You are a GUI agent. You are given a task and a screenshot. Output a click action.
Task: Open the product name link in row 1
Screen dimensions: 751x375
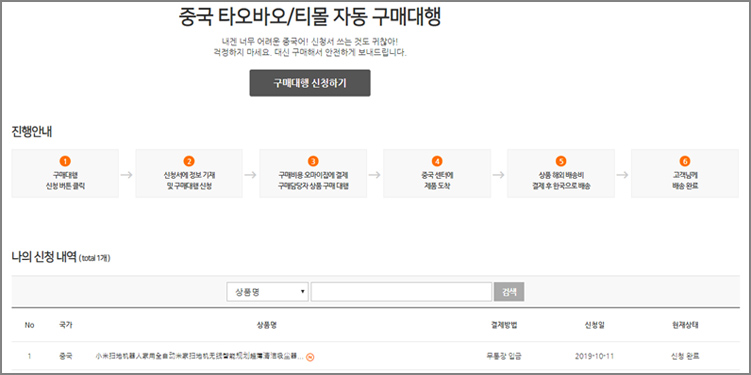pos(200,356)
